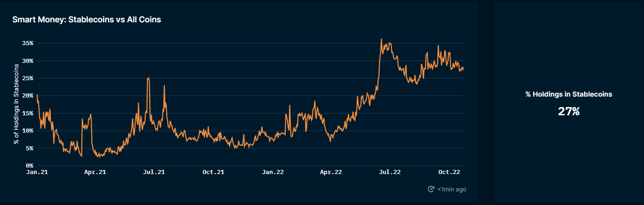Click the Oct.22 x-axis label

449,172
